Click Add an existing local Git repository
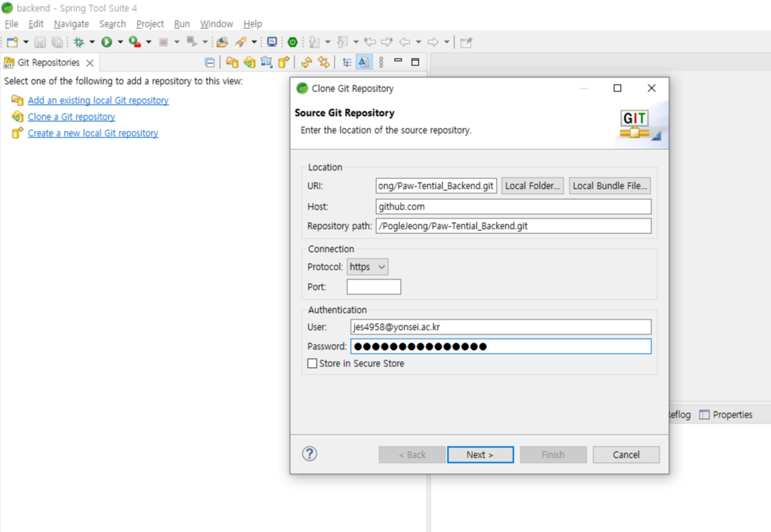This screenshot has height=532, width=771. (x=98, y=100)
